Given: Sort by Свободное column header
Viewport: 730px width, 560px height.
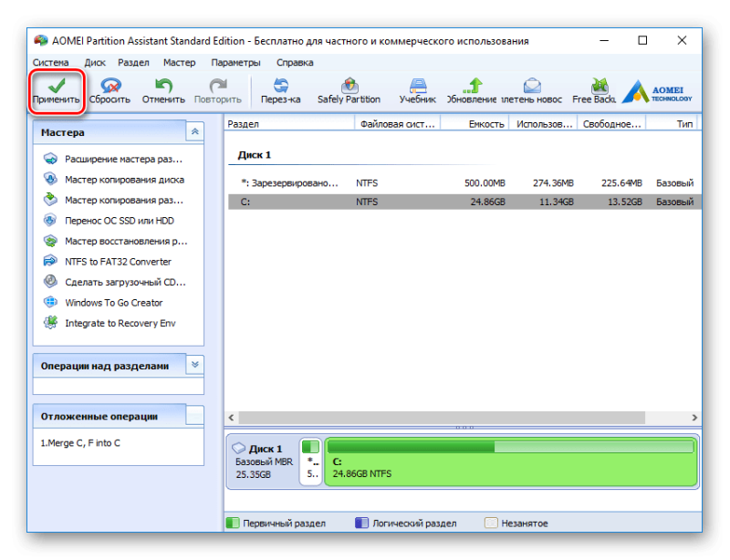Looking at the screenshot, I should [611, 124].
